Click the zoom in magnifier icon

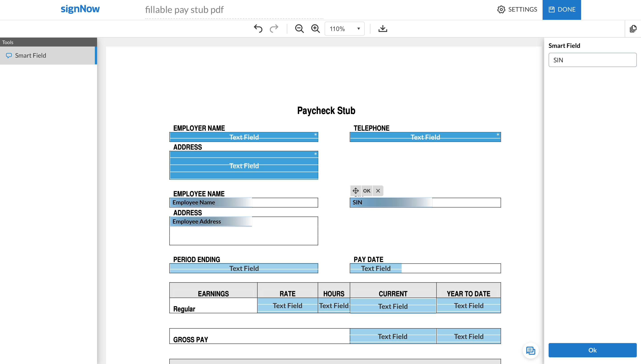[x=315, y=29]
